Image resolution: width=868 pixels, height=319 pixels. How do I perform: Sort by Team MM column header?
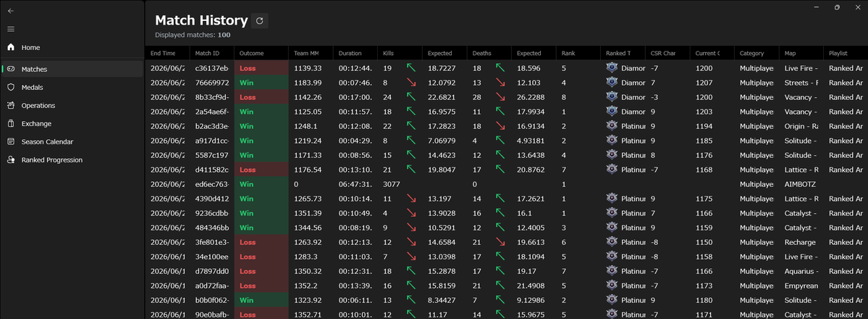[311, 53]
